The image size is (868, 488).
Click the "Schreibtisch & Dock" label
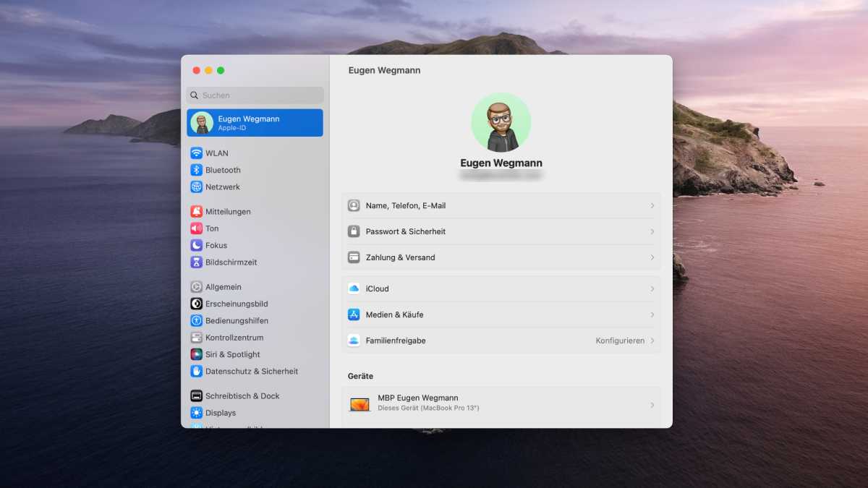(x=242, y=396)
